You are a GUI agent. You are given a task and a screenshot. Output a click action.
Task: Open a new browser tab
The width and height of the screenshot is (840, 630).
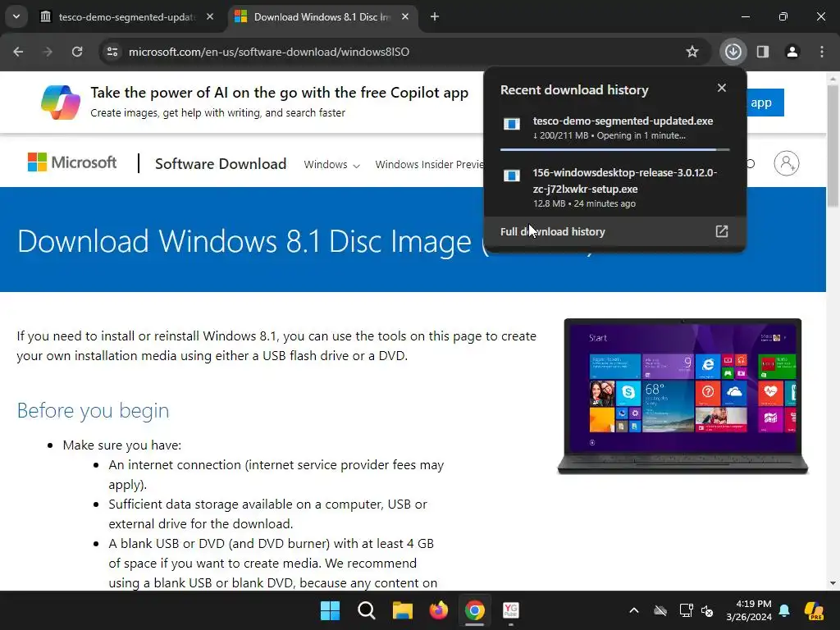pyautogui.click(x=435, y=17)
